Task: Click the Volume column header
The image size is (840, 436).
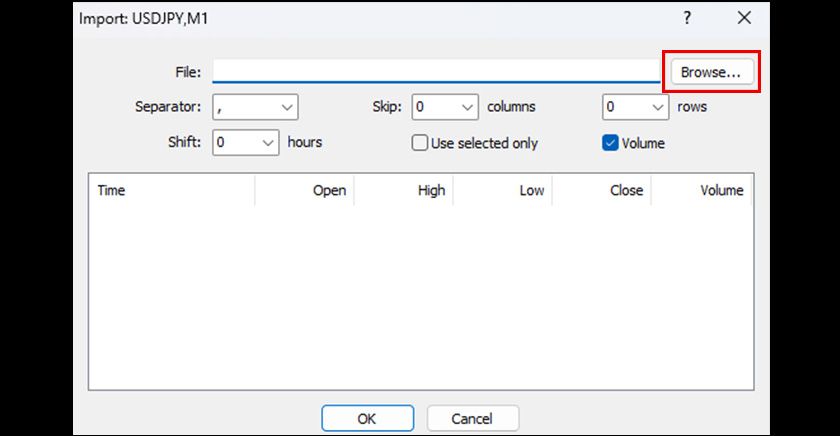Action: pos(701,190)
